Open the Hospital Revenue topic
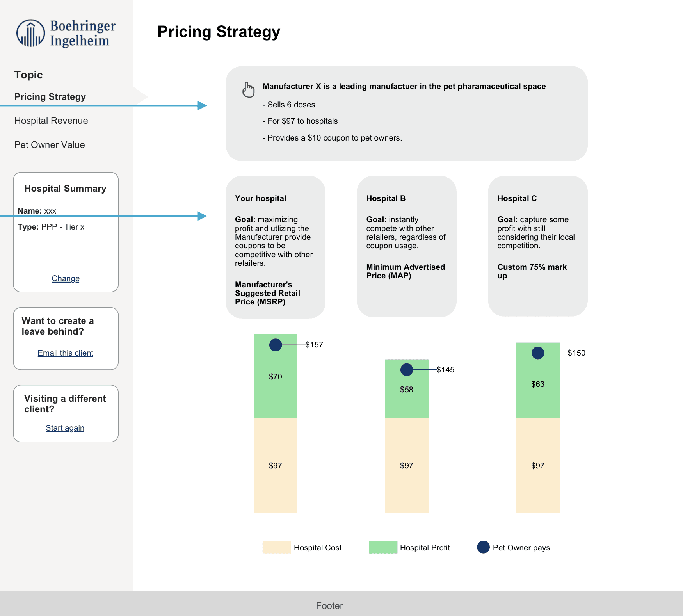683x616 pixels. (x=51, y=121)
